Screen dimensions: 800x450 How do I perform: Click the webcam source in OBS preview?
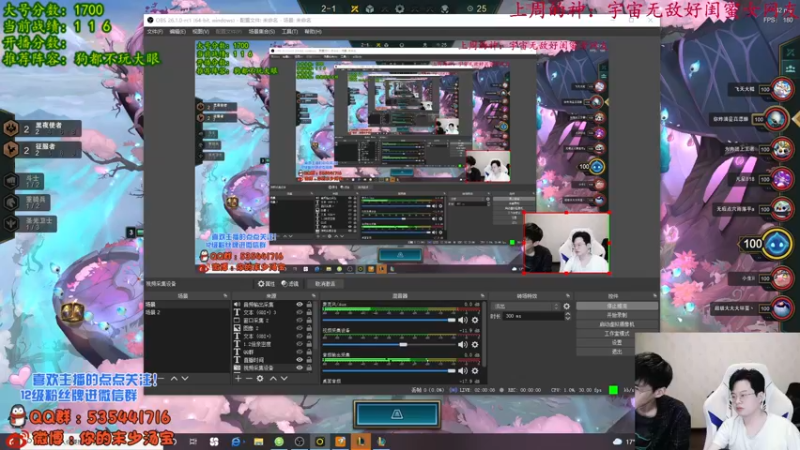point(566,243)
